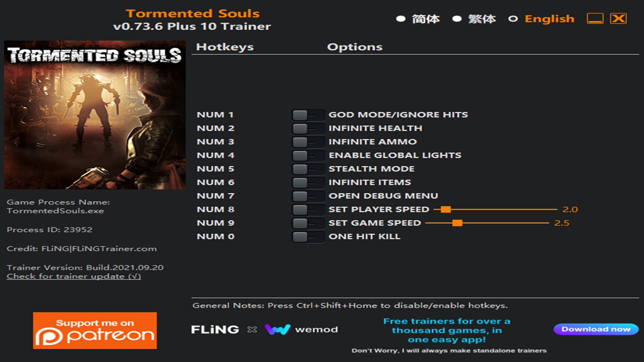This screenshot has height=362, width=644.
Task: Toggle Open Debug Menu option
Action: pos(308,196)
